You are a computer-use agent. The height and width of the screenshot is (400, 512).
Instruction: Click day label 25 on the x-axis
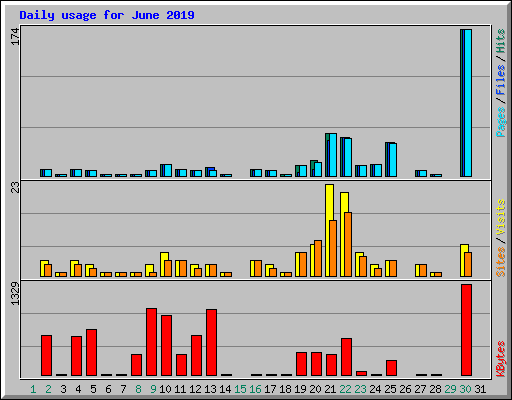coord(390,389)
